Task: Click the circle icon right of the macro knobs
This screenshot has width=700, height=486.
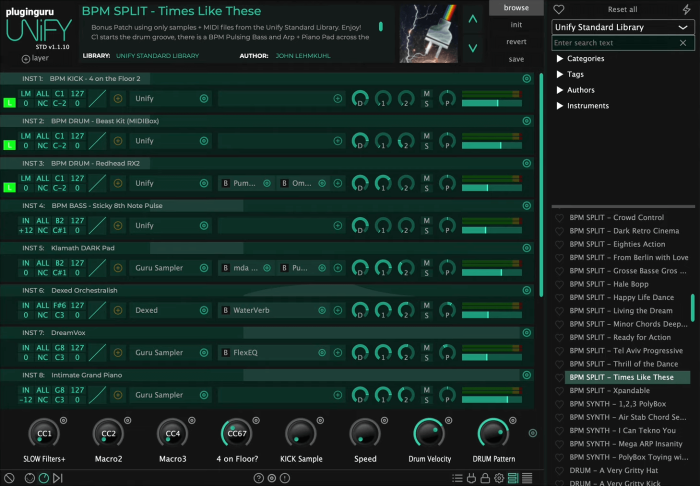Action: click(533, 433)
